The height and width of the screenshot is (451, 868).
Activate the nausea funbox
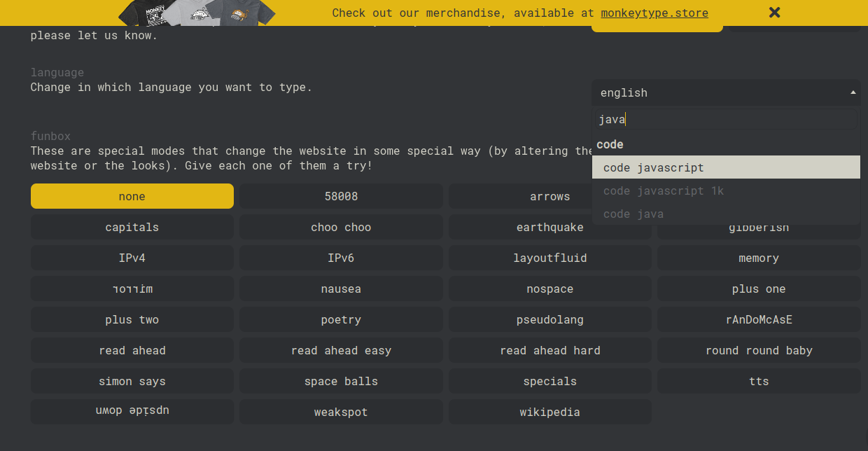341,289
